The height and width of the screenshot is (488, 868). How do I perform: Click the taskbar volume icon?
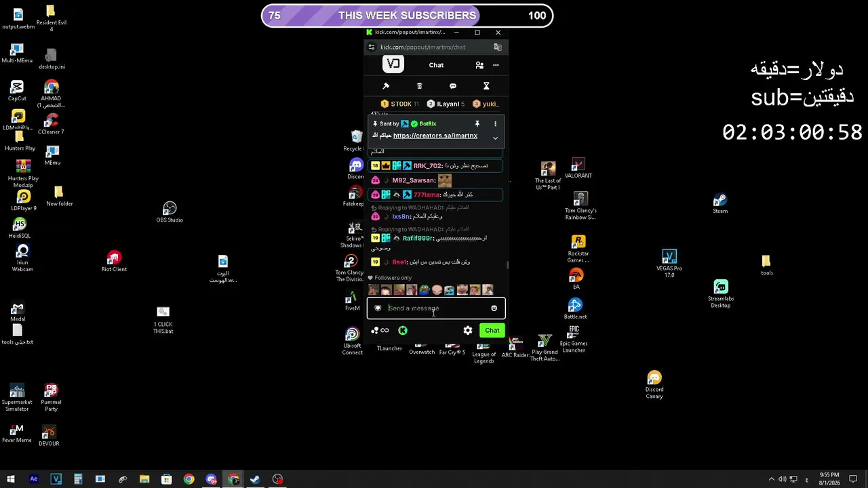tap(782, 479)
